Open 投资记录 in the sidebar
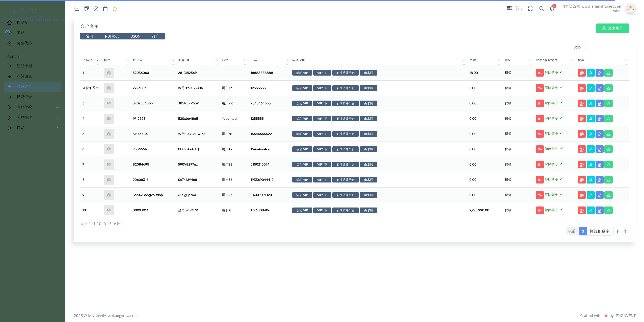 24,97
